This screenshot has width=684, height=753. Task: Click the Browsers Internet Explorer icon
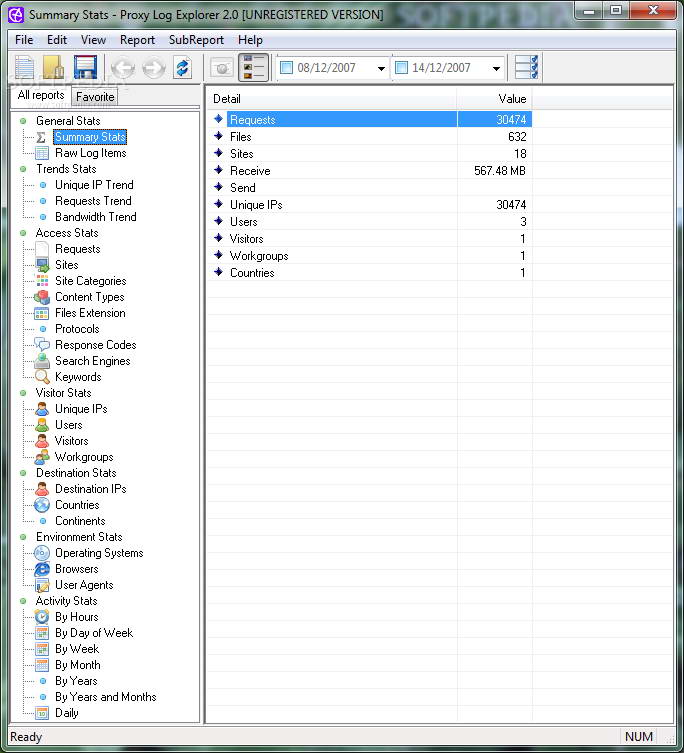(42, 569)
